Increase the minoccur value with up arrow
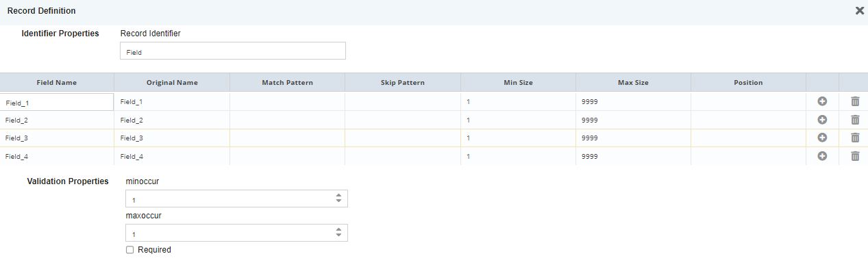The width and height of the screenshot is (868, 280). pyautogui.click(x=338, y=196)
